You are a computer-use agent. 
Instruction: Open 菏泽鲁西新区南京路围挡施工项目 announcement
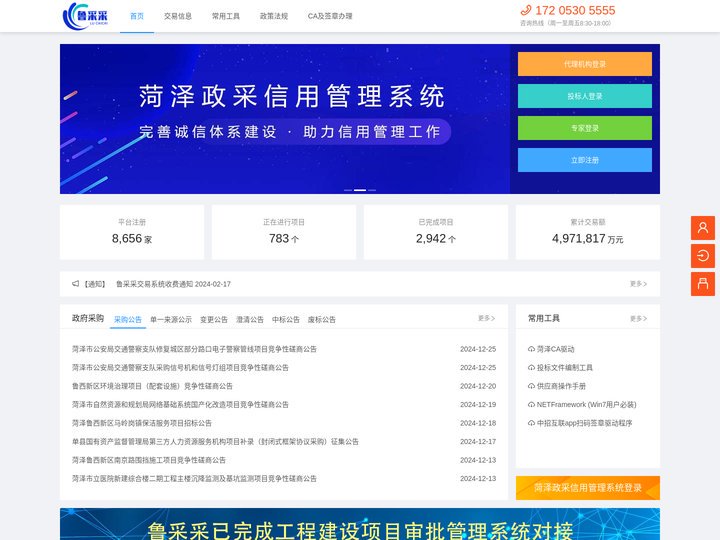point(149,460)
